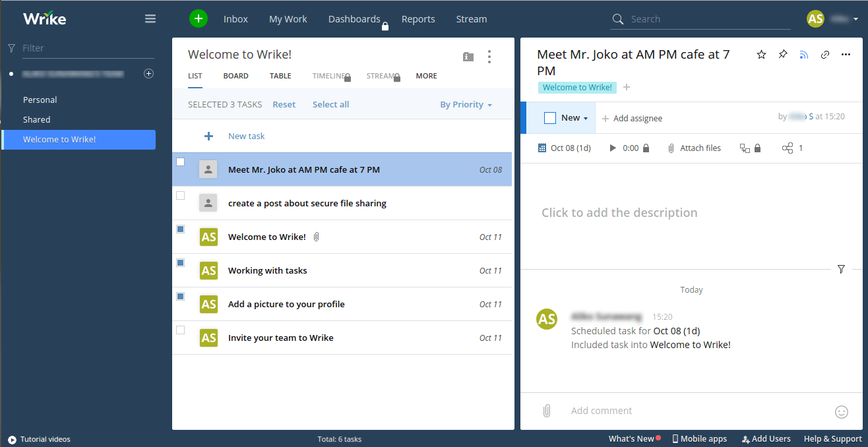Toggle completion checkbox next to New status
The width and height of the screenshot is (868, 447).
551,117
